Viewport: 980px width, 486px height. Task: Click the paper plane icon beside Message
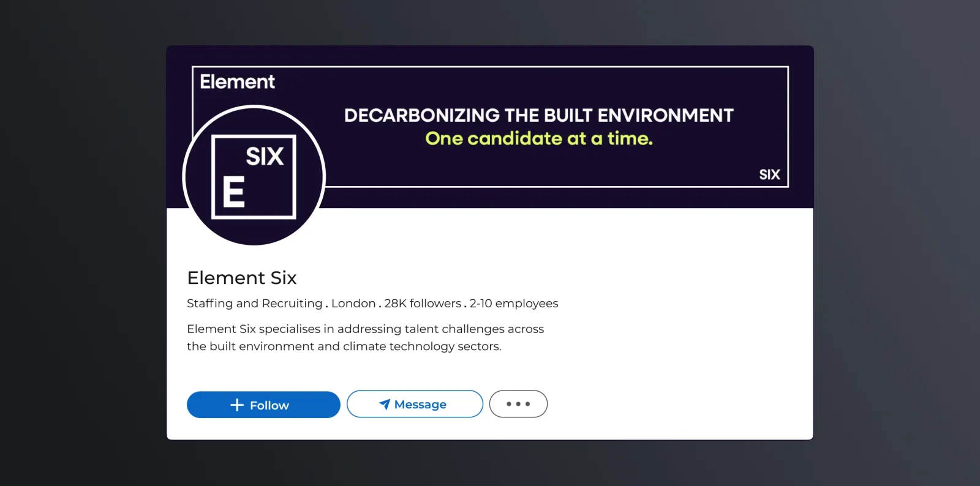click(385, 404)
